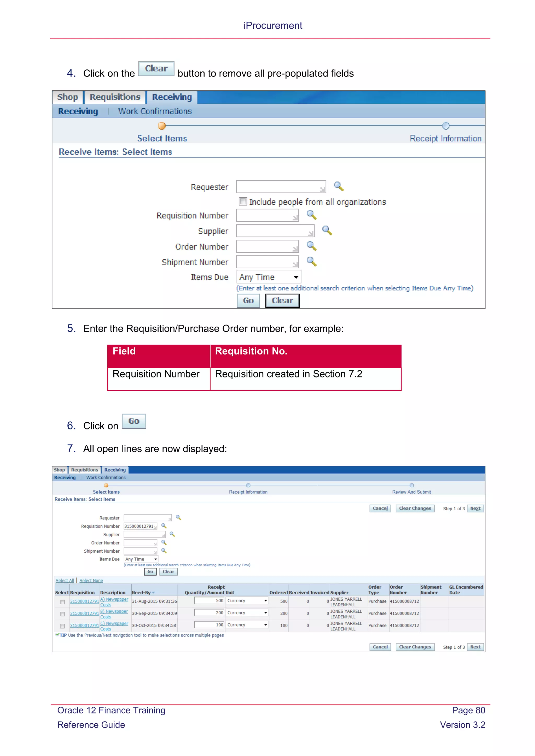Click Shipment Number search icon in lower screen
This screenshot has height=756, width=535.
coord(164,551)
